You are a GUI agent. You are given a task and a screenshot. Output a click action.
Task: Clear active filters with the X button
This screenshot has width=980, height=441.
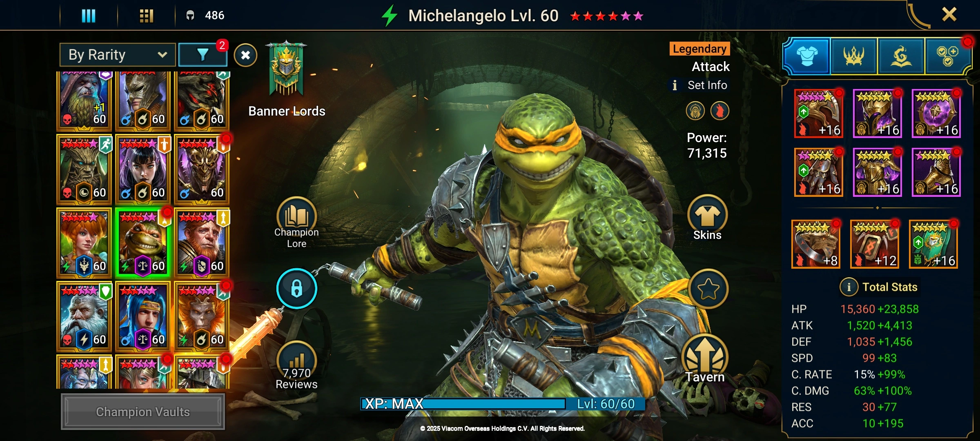coord(245,55)
